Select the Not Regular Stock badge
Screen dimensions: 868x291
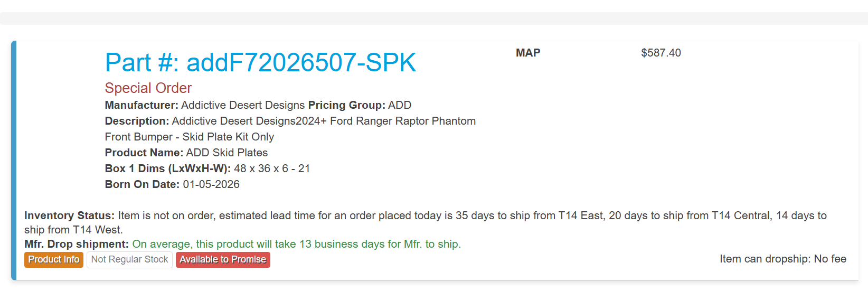[129, 260]
